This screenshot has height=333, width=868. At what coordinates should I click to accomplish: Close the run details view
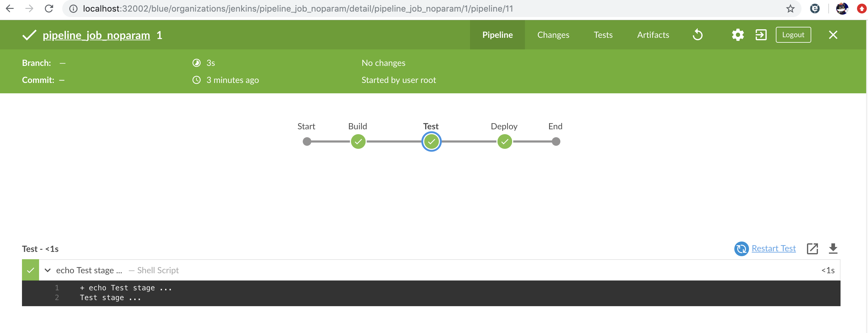(833, 35)
